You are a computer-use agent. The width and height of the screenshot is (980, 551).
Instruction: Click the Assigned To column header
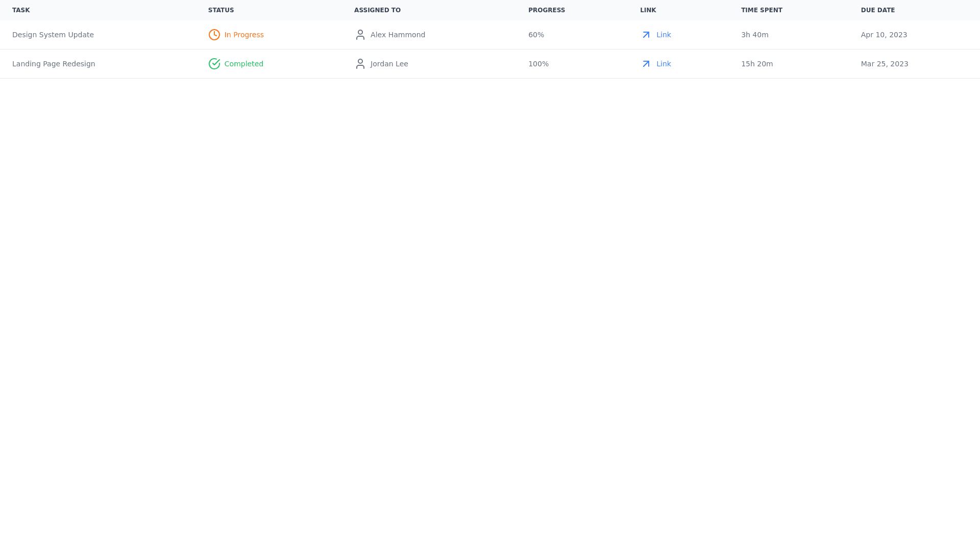pyautogui.click(x=377, y=10)
